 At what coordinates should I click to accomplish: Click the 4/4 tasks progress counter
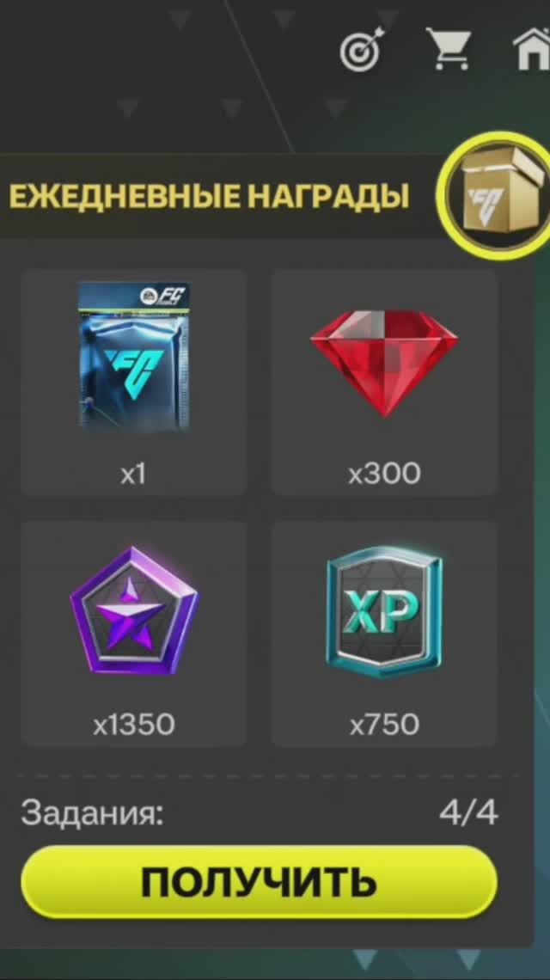pyautogui.click(x=468, y=813)
